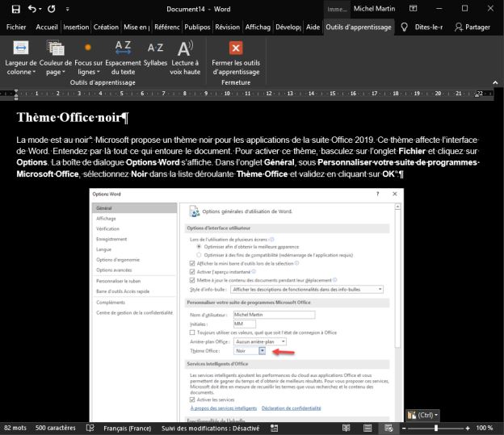Switch to read mode view icon

click(x=345, y=428)
